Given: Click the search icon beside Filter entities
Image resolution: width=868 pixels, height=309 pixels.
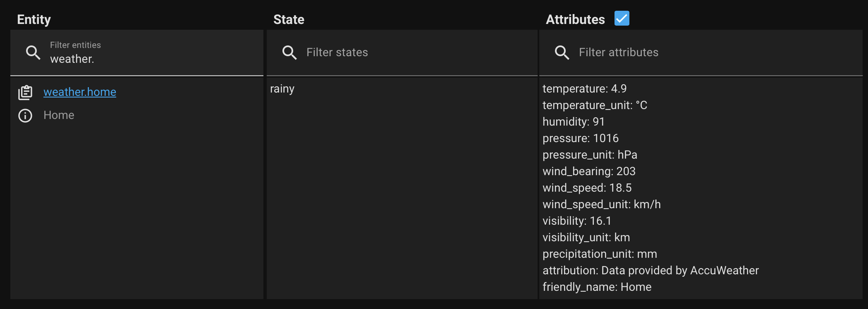Looking at the screenshot, I should tap(33, 52).
